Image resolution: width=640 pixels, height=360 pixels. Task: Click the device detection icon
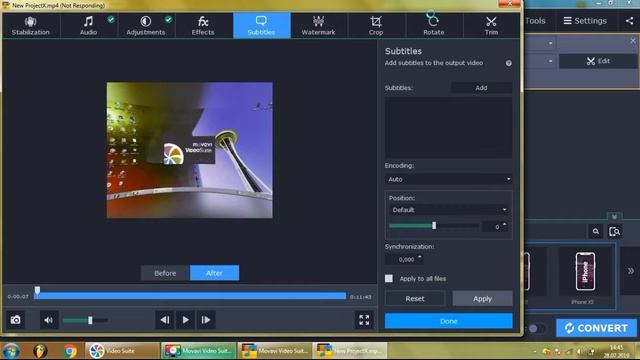[x=614, y=231]
